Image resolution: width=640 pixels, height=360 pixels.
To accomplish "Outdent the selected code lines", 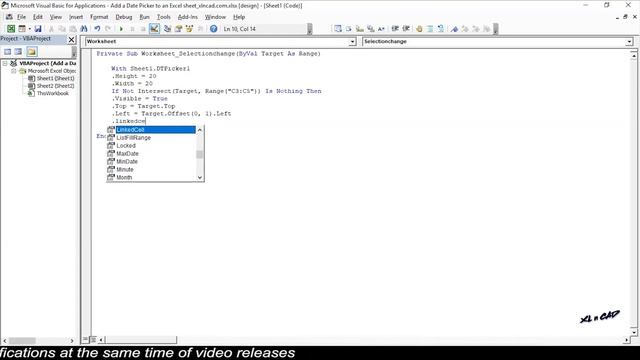I will (x=406, y=29).
